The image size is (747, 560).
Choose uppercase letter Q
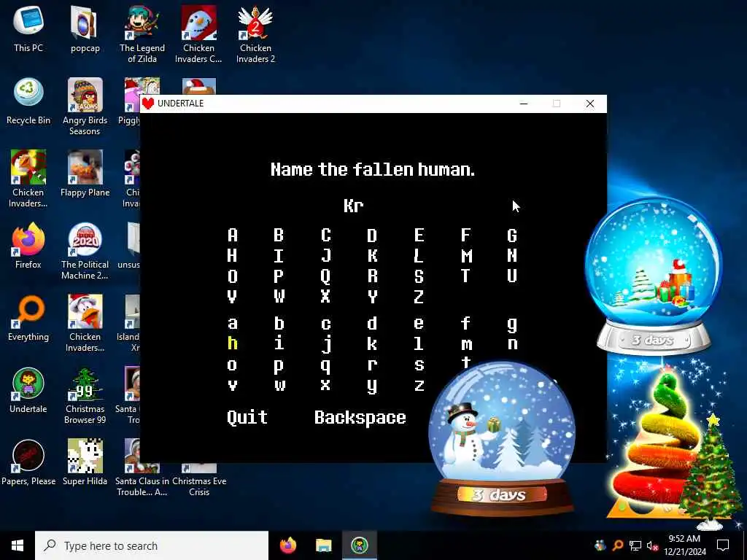click(325, 276)
